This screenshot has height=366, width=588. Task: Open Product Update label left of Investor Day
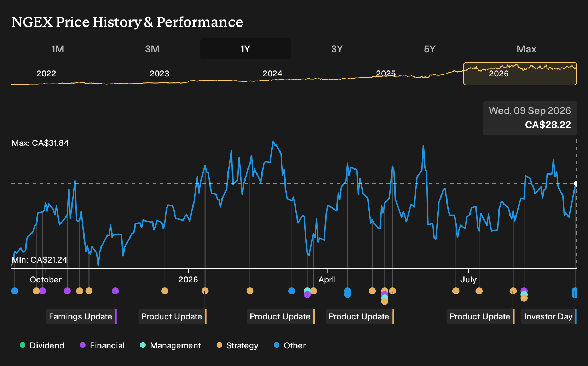[480, 316]
